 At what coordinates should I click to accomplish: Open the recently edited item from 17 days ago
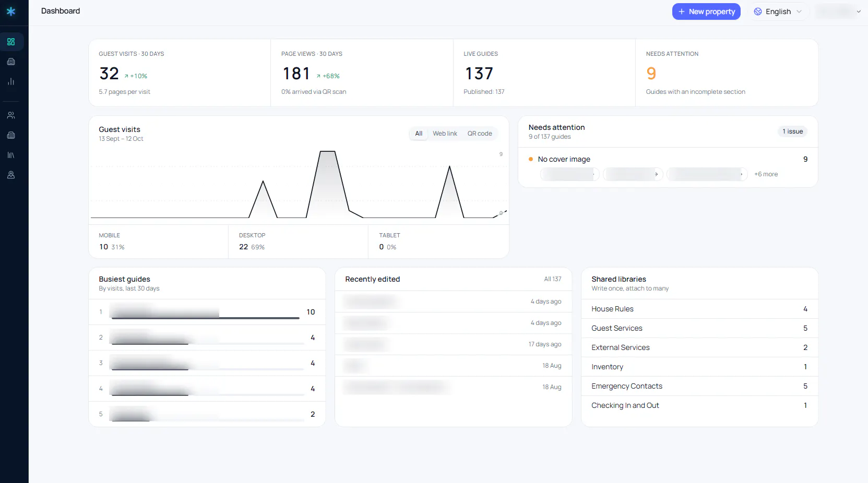[x=453, y=344]
